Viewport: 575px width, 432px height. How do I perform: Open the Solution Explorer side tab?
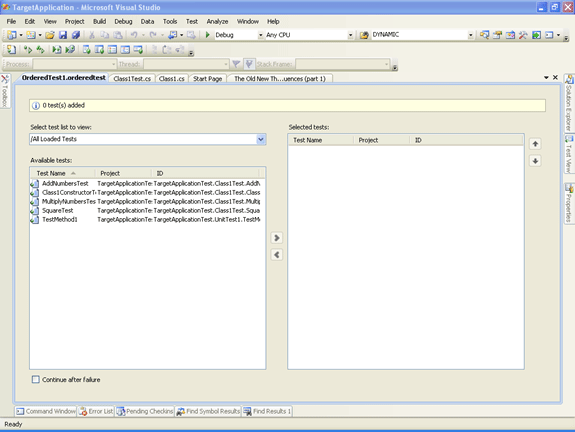coord(568,103)
